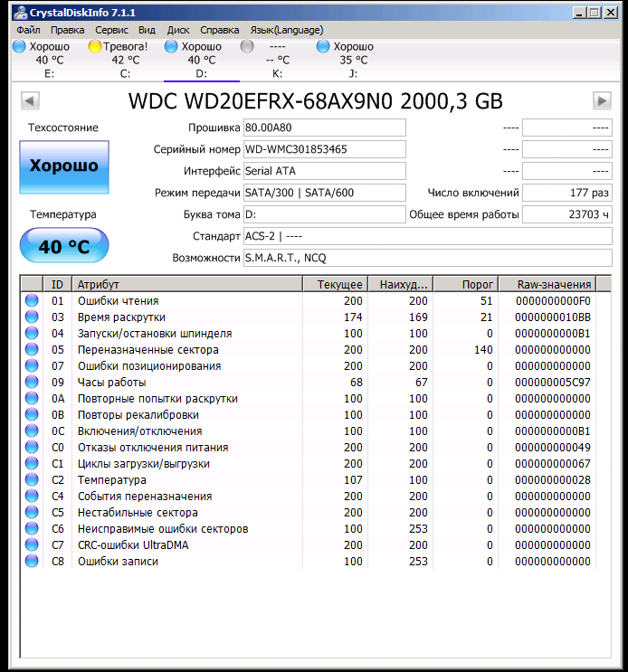This screenshot has width=628, height=672.
Task: Click status orb of Часы работы row
Action: tap(32, 382)
